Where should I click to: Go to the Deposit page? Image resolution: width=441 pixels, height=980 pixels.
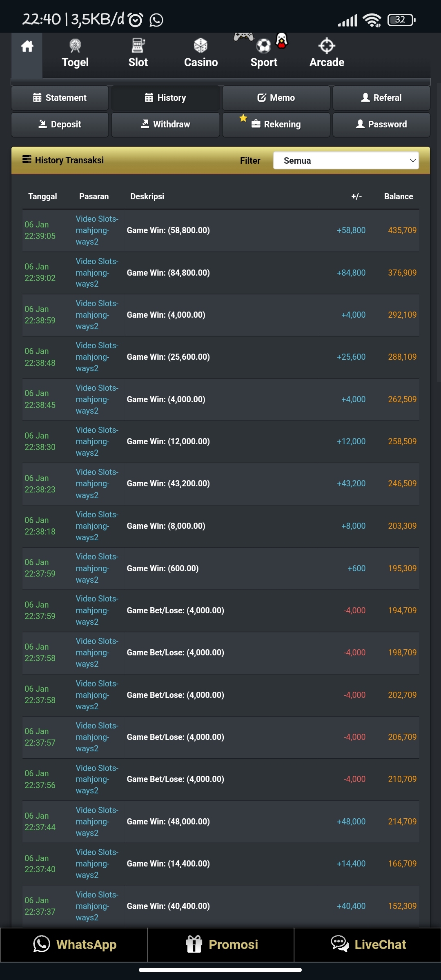(x=60, y=125)
